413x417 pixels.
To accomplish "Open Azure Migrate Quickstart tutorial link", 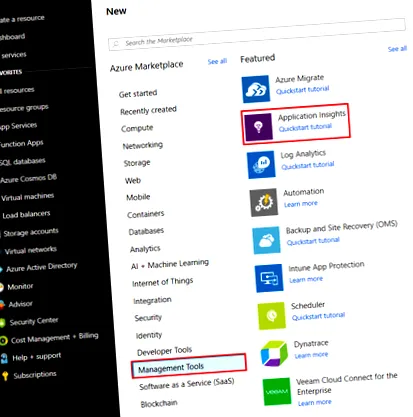I will coord(302,90).
